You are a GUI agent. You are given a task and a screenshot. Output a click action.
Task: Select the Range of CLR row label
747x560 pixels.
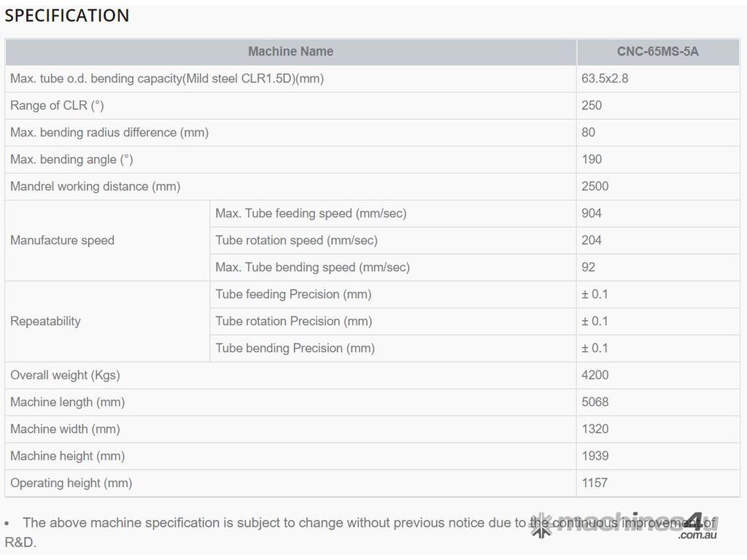[57, 105]
